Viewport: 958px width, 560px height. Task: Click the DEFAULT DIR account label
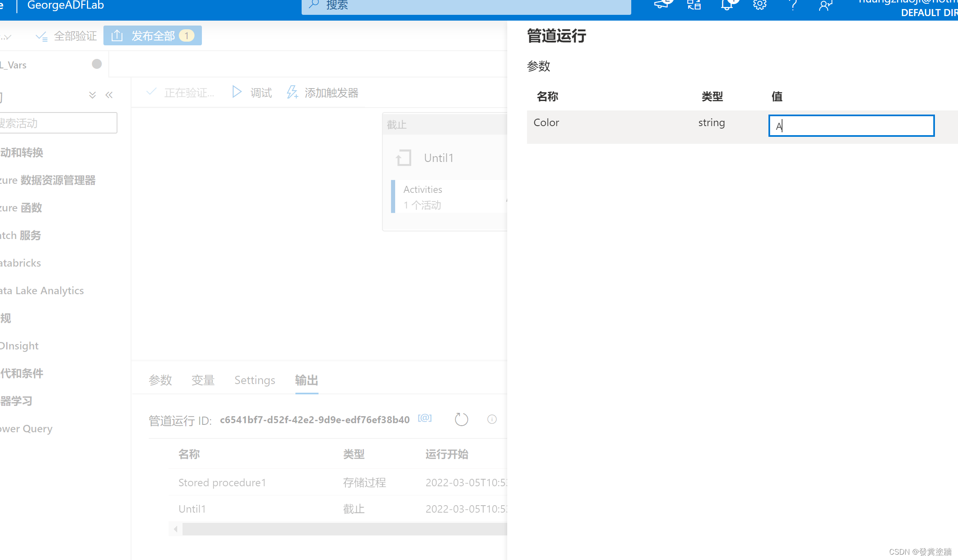click(929, 12)
